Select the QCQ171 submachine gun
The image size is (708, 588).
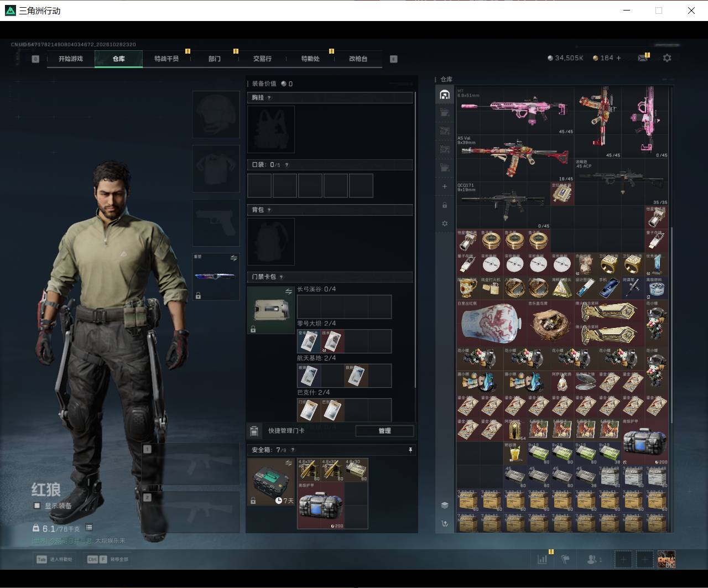pos(503,206)
